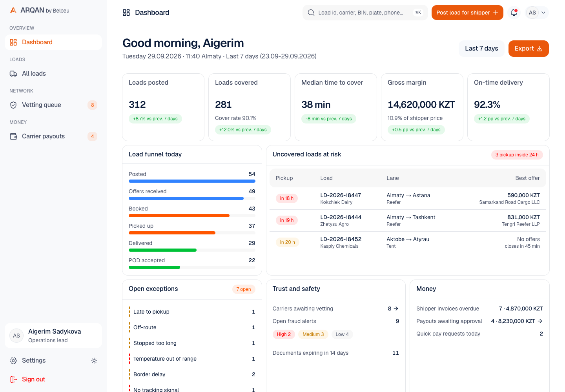Click the arrow beside payouts awaiting approval

[x=540, y=321]
